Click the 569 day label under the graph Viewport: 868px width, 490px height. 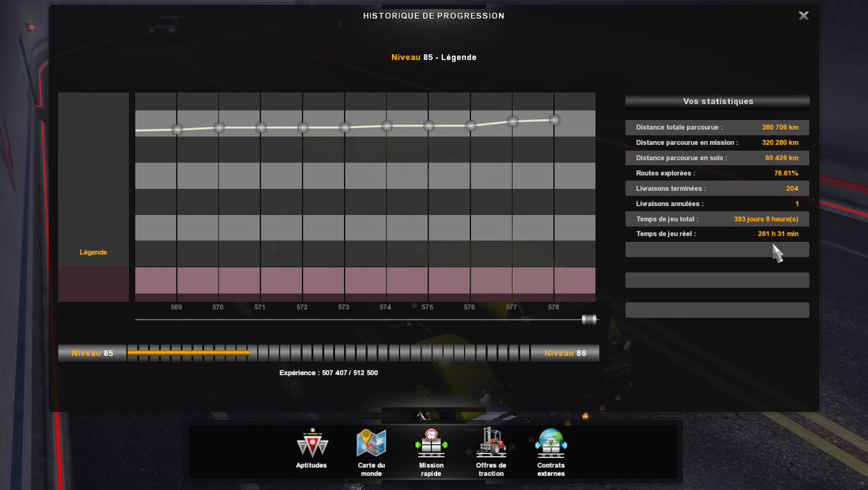(x=176, y=307)
